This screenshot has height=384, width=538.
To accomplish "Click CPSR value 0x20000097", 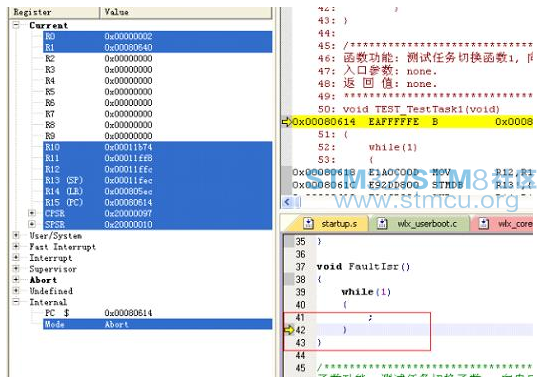I will [x=128, y=213].
